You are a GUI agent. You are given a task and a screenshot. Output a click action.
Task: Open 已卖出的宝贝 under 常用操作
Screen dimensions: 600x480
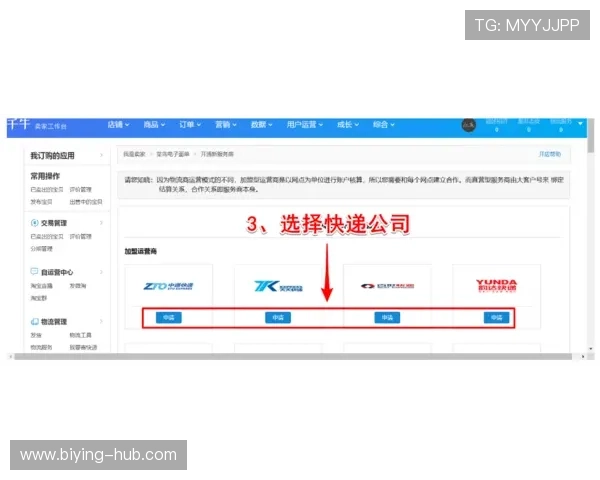[x=47, y=189]
